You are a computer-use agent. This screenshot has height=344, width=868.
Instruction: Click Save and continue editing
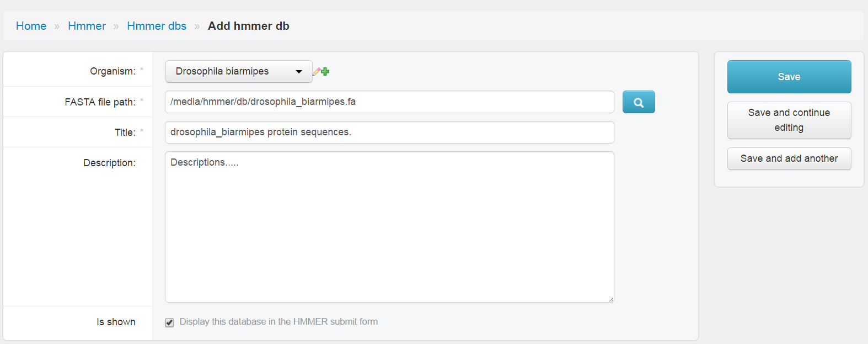(789, 120)
